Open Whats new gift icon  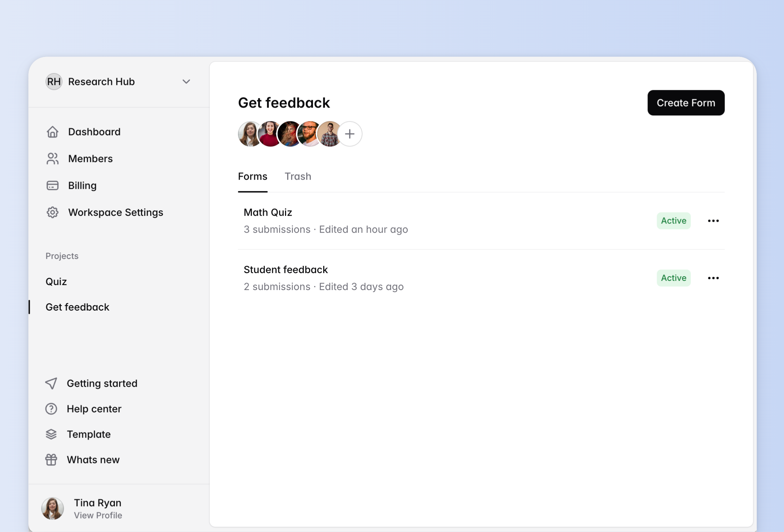tap(51, 459)
